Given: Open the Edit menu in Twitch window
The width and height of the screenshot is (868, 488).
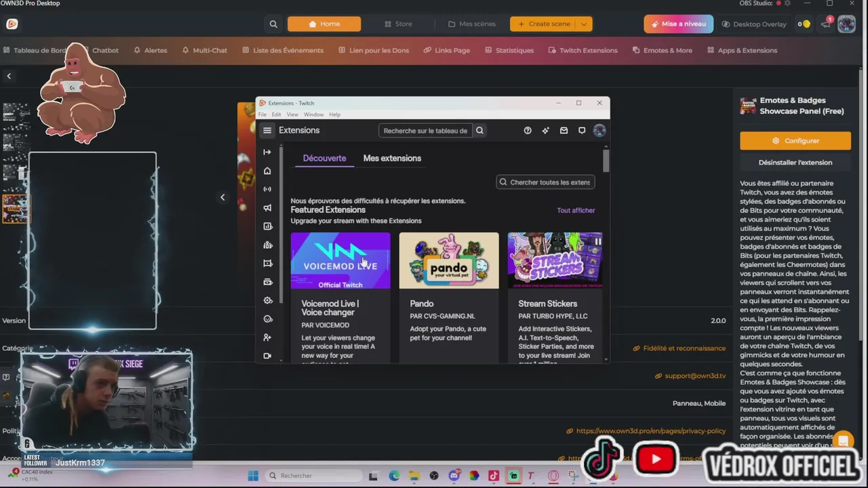Looking at the screenshot, I should click(276, 115).
